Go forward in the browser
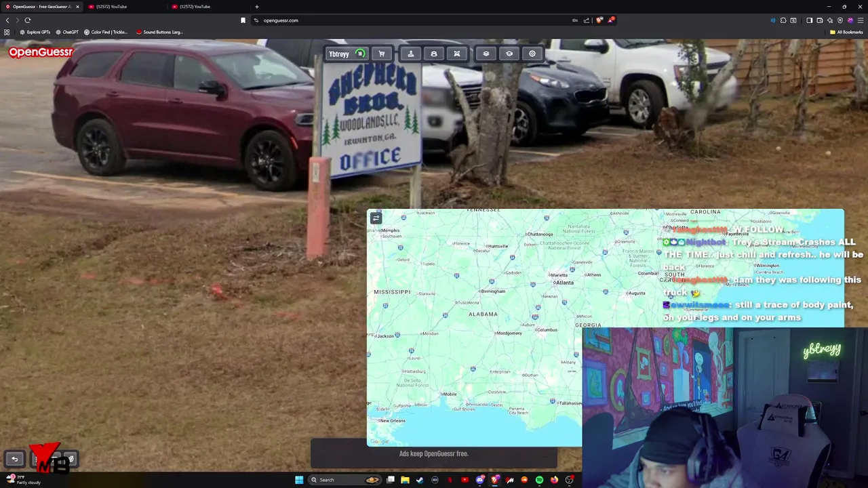Viewport: 868px width, 488px height. (x=17, y=20)
